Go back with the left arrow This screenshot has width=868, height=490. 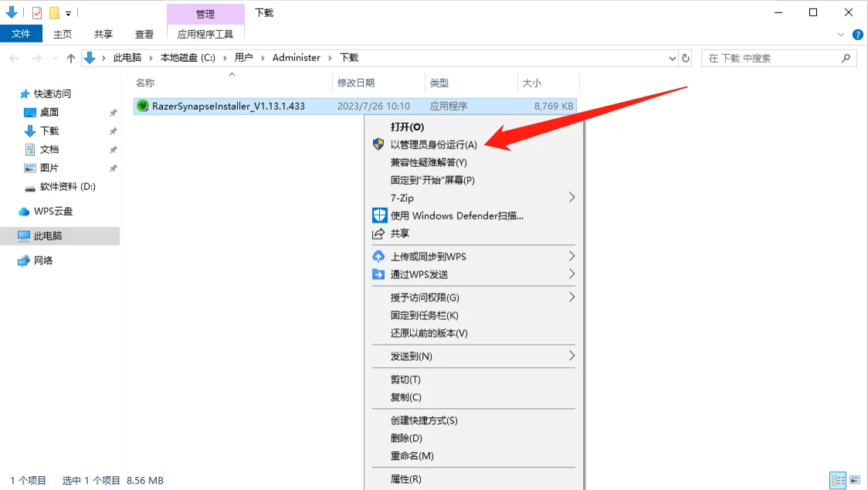pos(15,58)
